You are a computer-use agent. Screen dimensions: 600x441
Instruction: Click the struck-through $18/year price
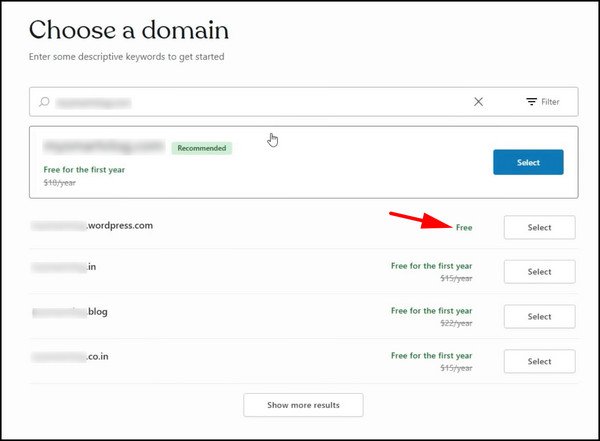click(x=60, y=183)
